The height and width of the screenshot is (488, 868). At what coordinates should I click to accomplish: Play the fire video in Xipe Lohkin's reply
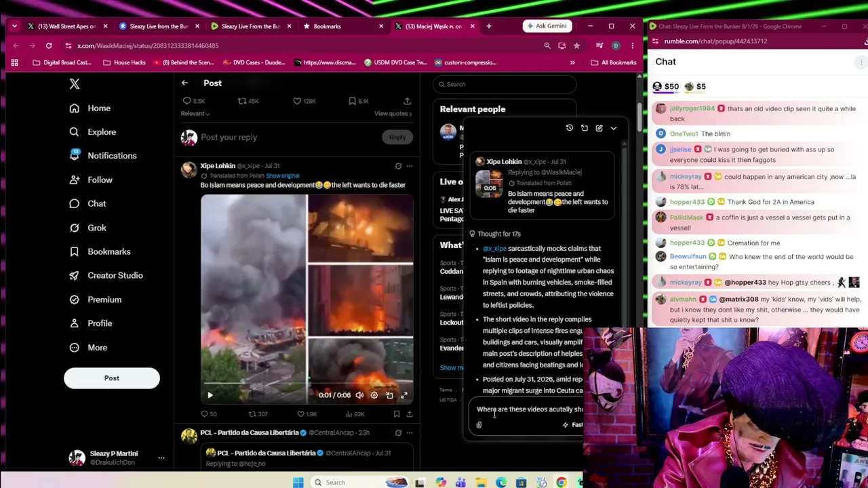coord(210,395)
